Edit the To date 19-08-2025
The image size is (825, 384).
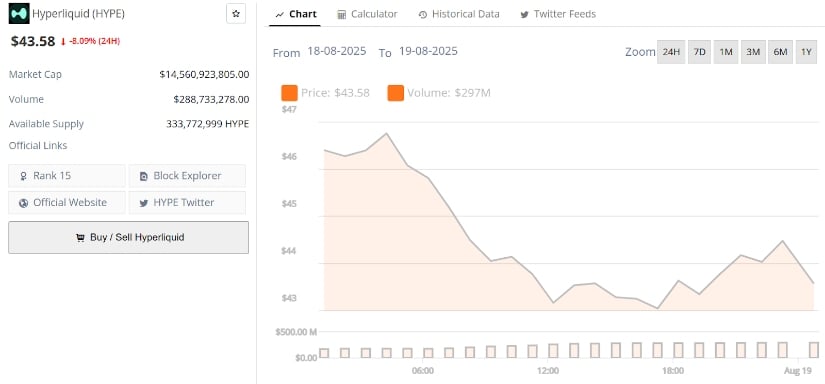point(428,52)
